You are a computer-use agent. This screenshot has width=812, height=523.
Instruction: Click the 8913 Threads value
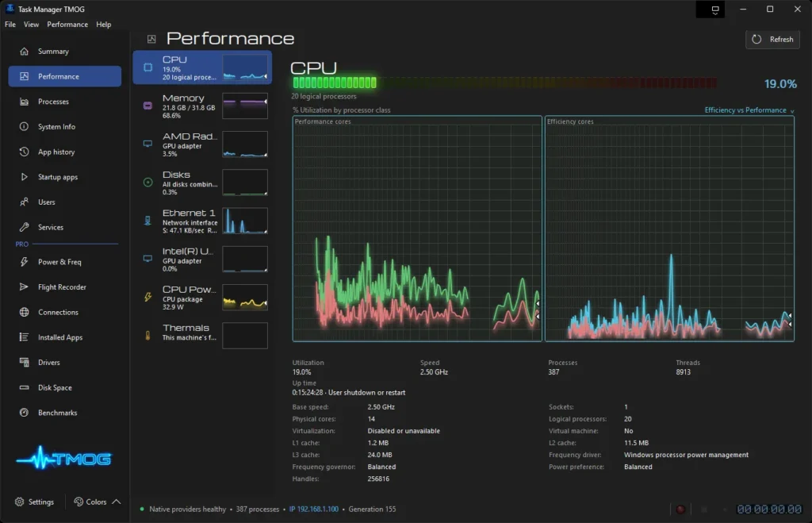point(683,372)
